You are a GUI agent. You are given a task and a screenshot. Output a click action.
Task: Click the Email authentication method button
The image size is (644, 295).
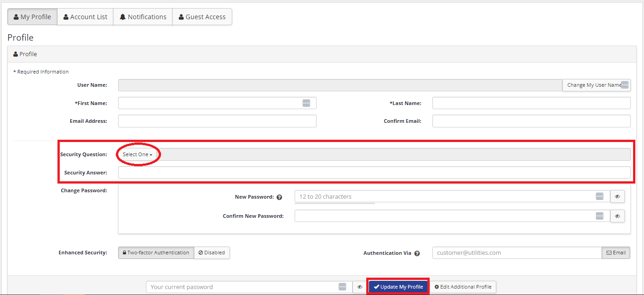click(x=616, y=253)
